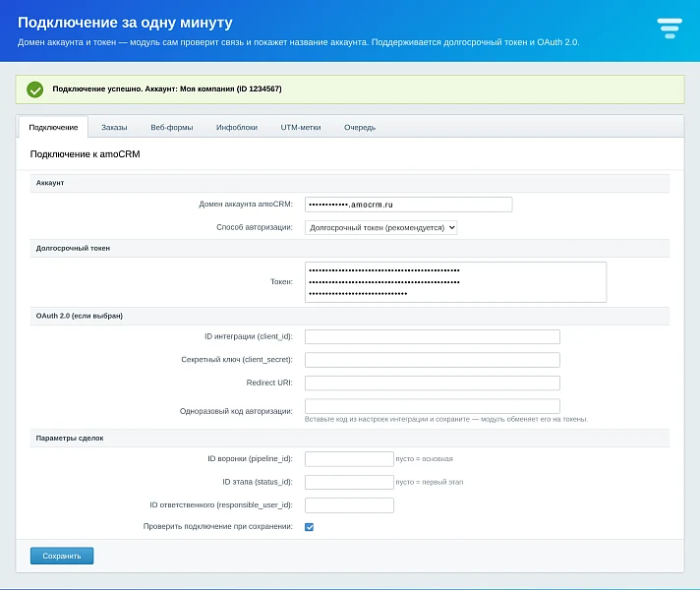Focus 'ID ответственного (responsible_user_id)' field
Screen dimensions: 700x590
(x=349, y=505)
